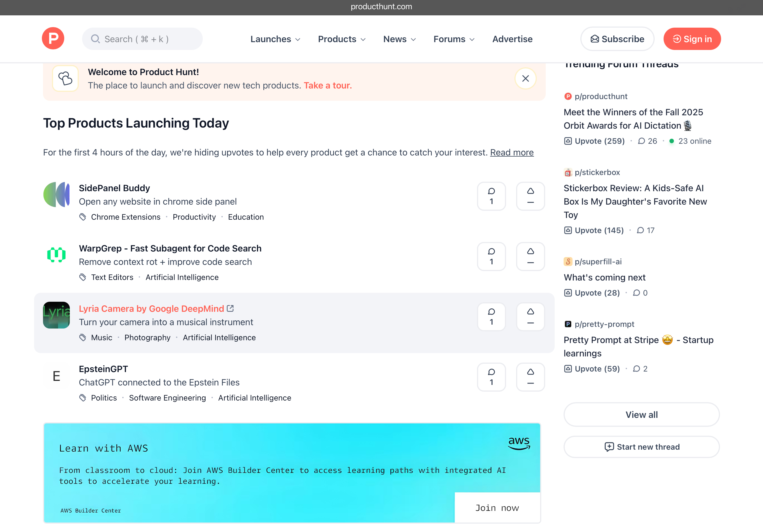Dismiss the Welcome to Product Hunt banner

coord(525,79)
